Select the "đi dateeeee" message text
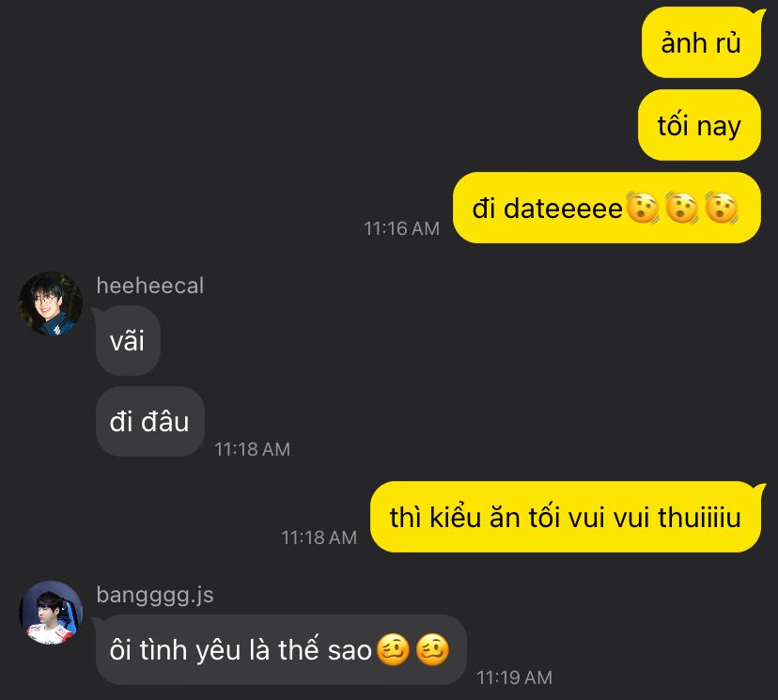The image size is (778, 700). [547, 208]
